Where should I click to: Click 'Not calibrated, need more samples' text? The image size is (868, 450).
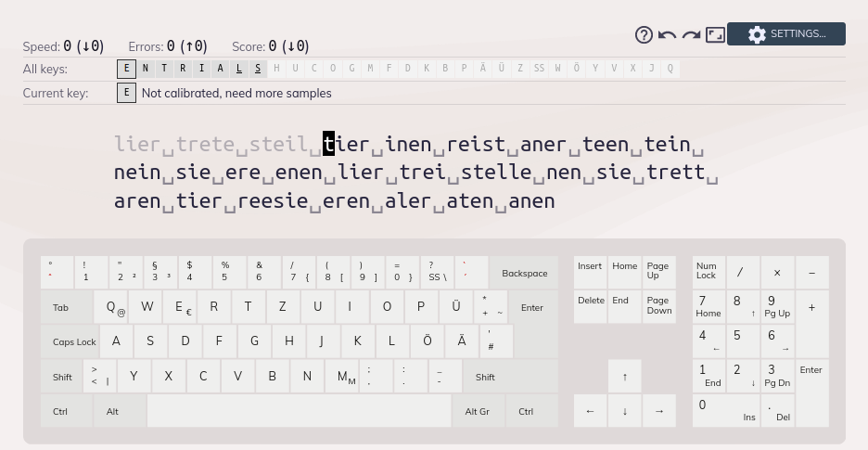236,93
